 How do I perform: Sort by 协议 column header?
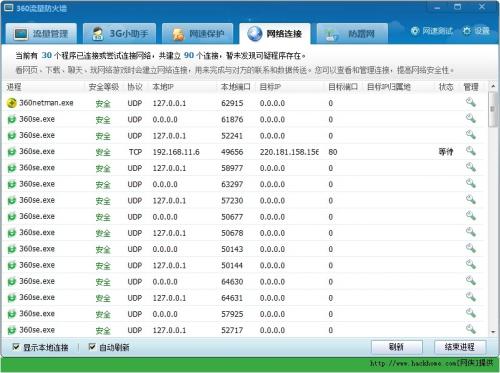(x=135, y=87)
